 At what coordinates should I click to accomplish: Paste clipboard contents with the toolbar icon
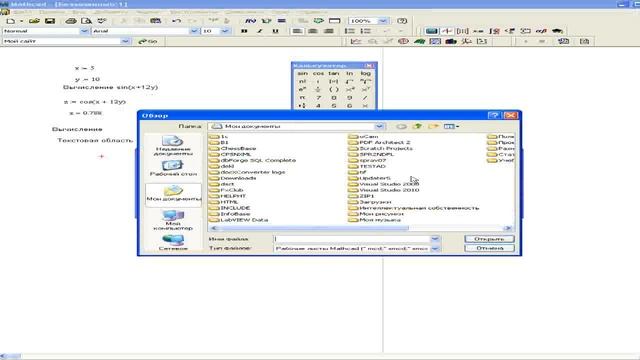pyautogui.click(x=156, y=21)
